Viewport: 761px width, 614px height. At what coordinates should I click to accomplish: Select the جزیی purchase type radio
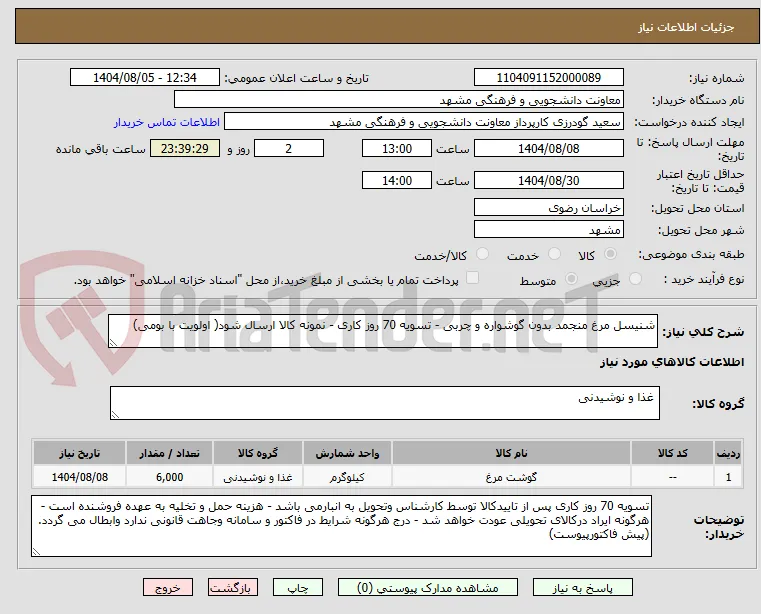tap(635, 279)
